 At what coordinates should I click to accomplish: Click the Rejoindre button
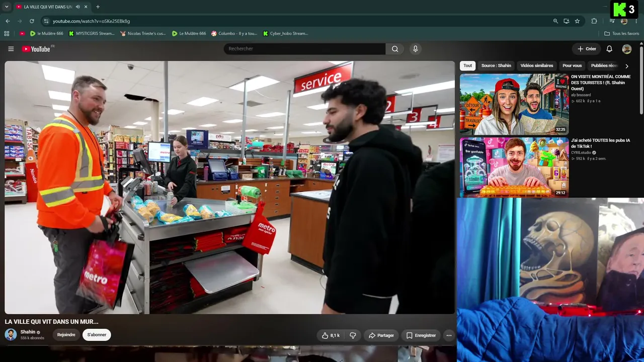(x=66, y=335)
